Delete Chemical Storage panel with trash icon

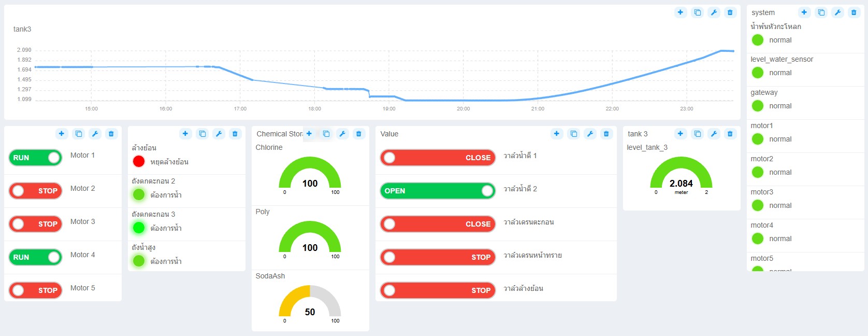tap(359, 134)
